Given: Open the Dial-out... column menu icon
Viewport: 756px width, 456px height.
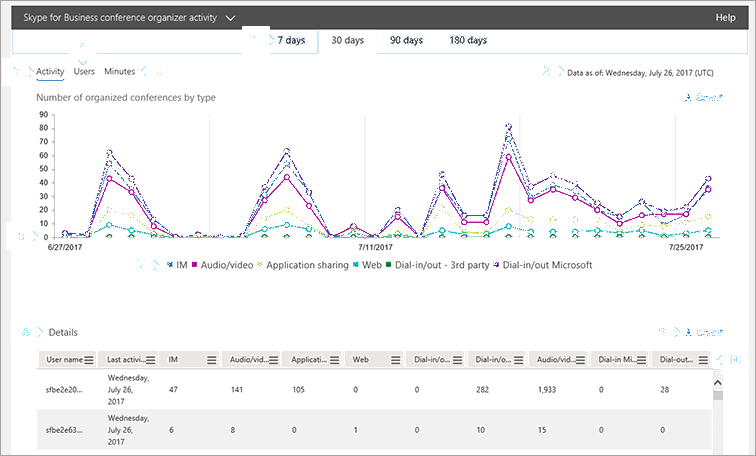Looking at the screenshot, I should tap(703, 360).
